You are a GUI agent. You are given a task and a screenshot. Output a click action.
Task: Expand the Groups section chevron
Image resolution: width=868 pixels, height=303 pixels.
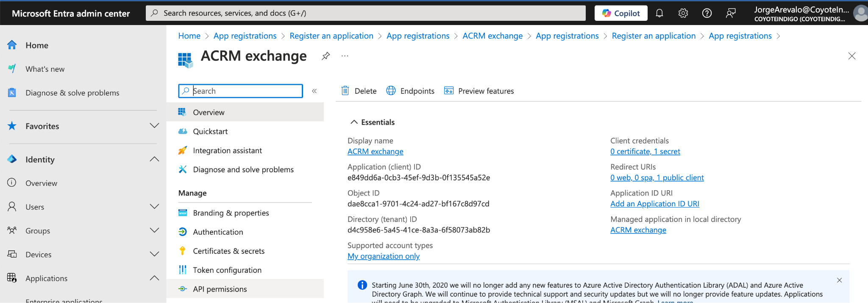tap(154, 230)
